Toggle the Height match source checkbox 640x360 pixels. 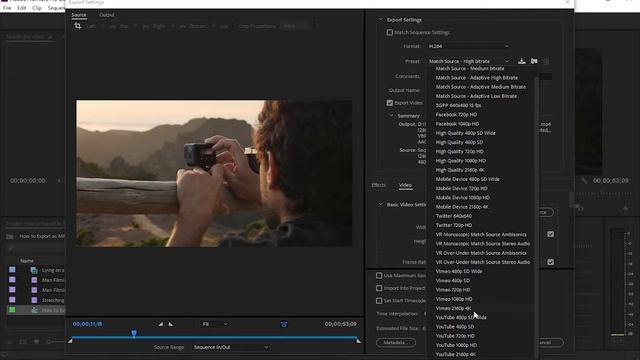click(x=551, y=234)
